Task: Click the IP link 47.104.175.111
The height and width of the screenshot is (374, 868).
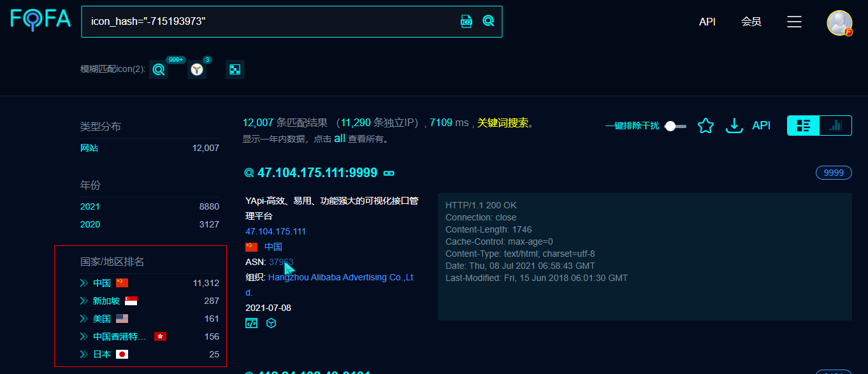Action: pos(275,231)
